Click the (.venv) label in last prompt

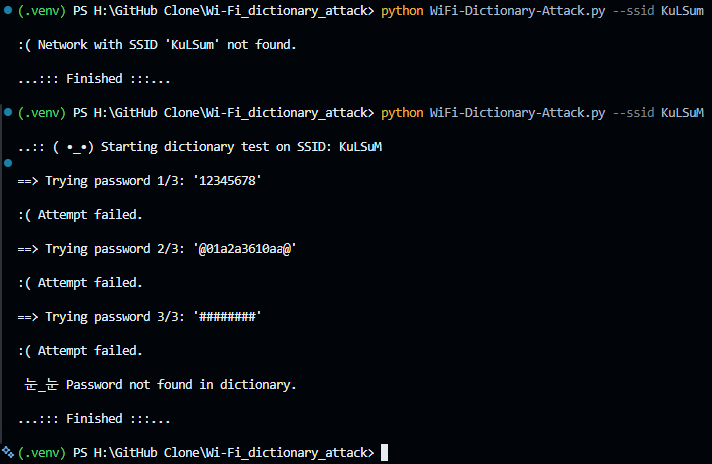[42, 453]
